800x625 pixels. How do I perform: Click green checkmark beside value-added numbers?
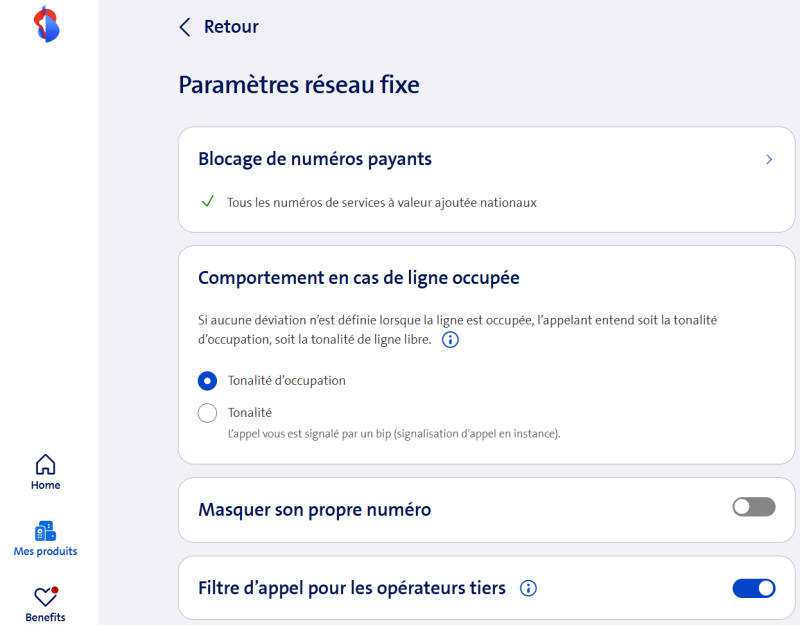click(207, 202)
